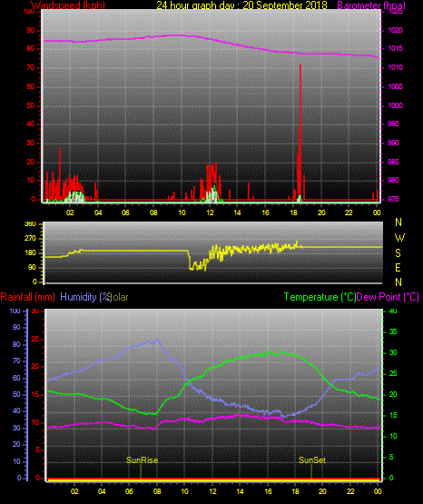Click the 70 kph wind gust spike
This screenshot has width=423, height=504.
300,129
